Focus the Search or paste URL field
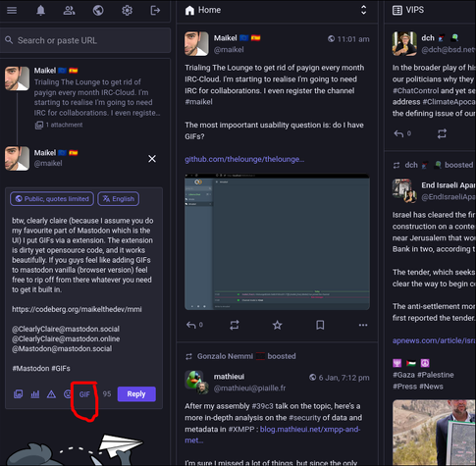 85,40
